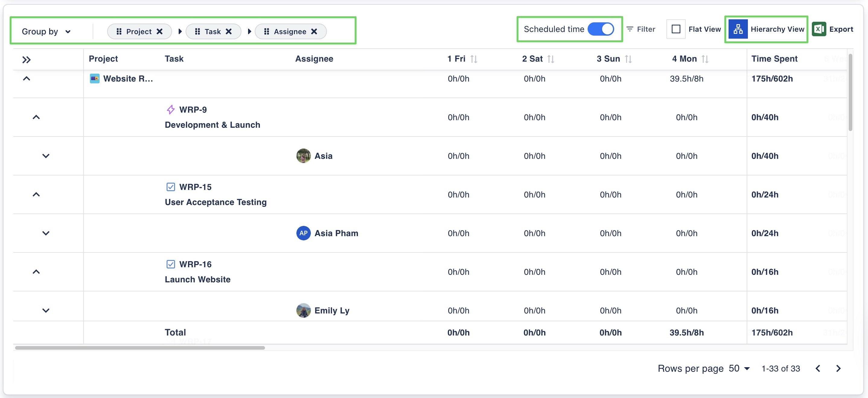The image size is (868, 398).
Task: Sort by the 4 Mon column
Action: (705, 59)
